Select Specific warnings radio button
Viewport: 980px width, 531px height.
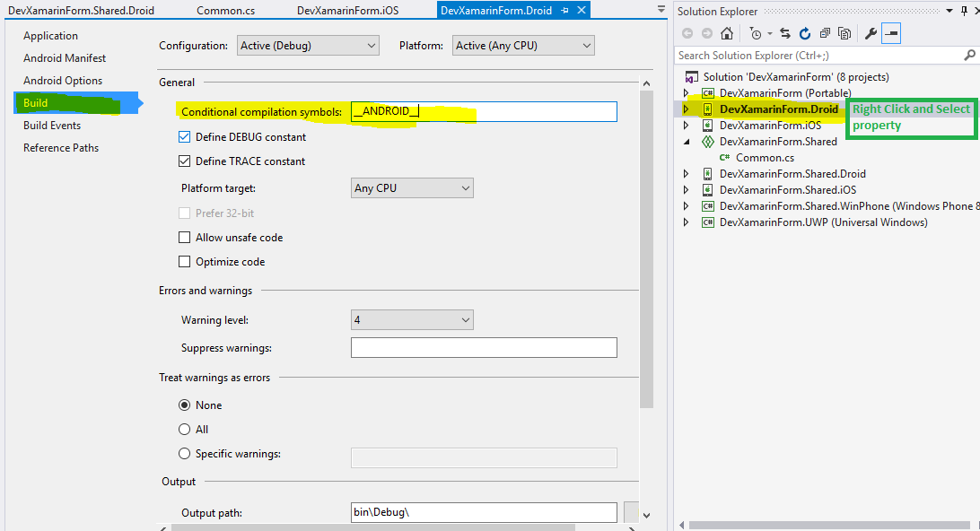[184, 454]
